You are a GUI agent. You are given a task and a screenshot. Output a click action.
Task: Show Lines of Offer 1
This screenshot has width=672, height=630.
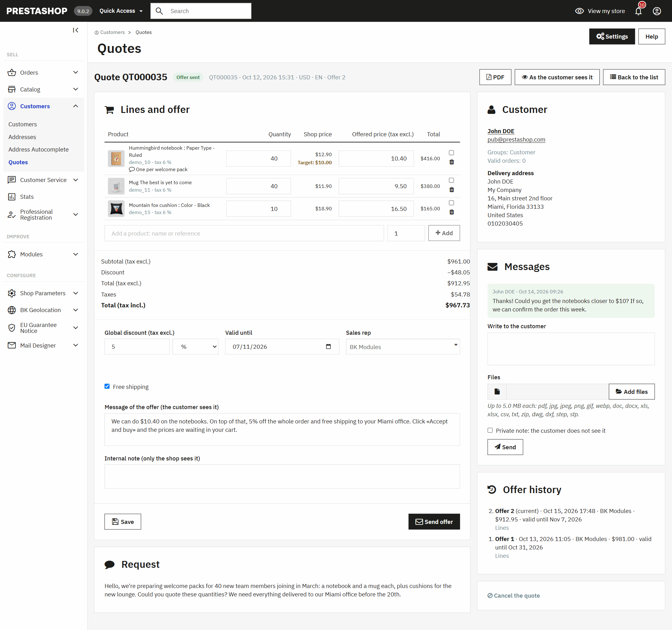(502, 556)
